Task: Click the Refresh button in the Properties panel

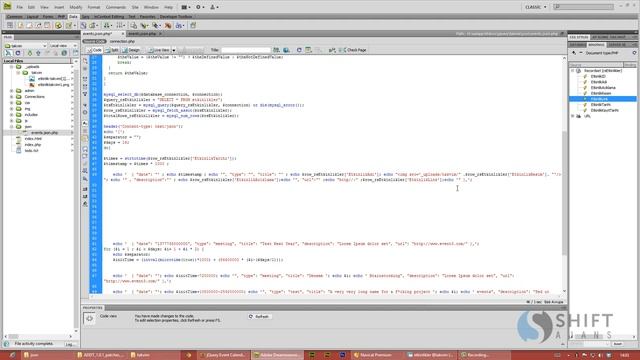Action: pyautogui.click(x=259, y=316)
